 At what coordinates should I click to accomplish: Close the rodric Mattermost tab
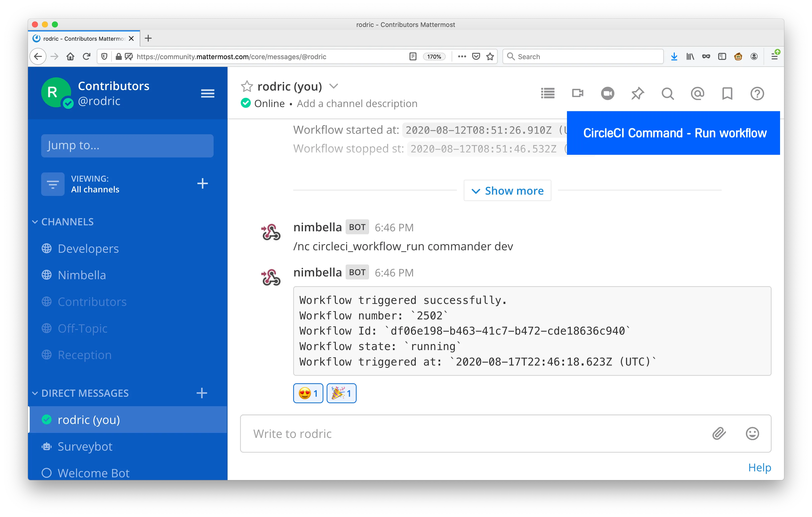click(132, 38)
